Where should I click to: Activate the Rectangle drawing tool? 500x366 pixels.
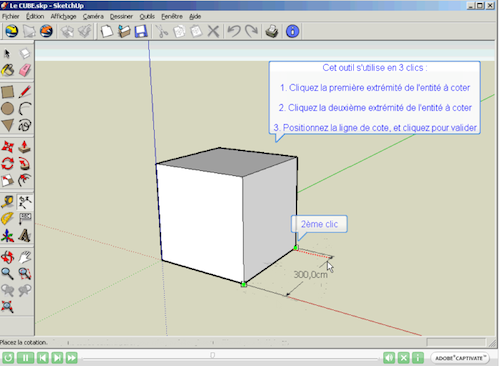point(7,92)
